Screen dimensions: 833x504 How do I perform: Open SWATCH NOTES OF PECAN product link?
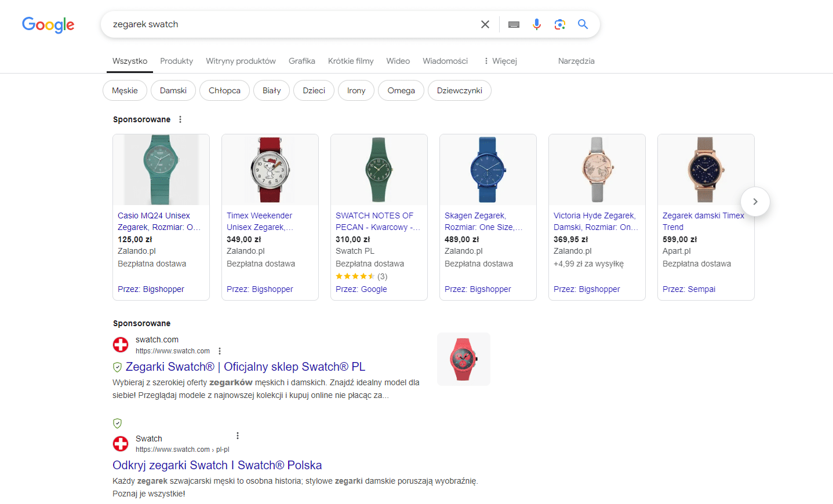click(378, 221)
